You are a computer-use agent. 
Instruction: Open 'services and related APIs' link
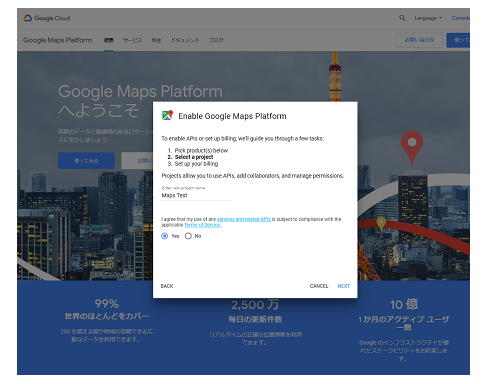click(x=244, y=219)
